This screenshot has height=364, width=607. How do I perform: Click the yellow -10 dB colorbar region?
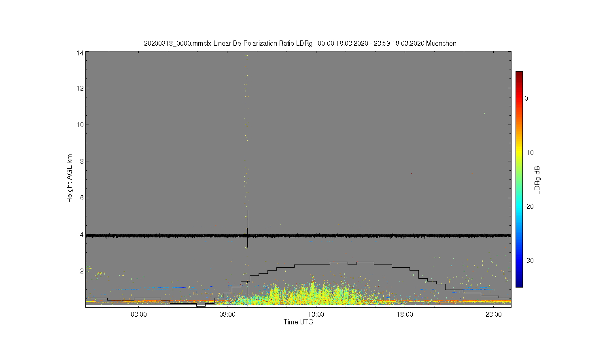(519, 152)
